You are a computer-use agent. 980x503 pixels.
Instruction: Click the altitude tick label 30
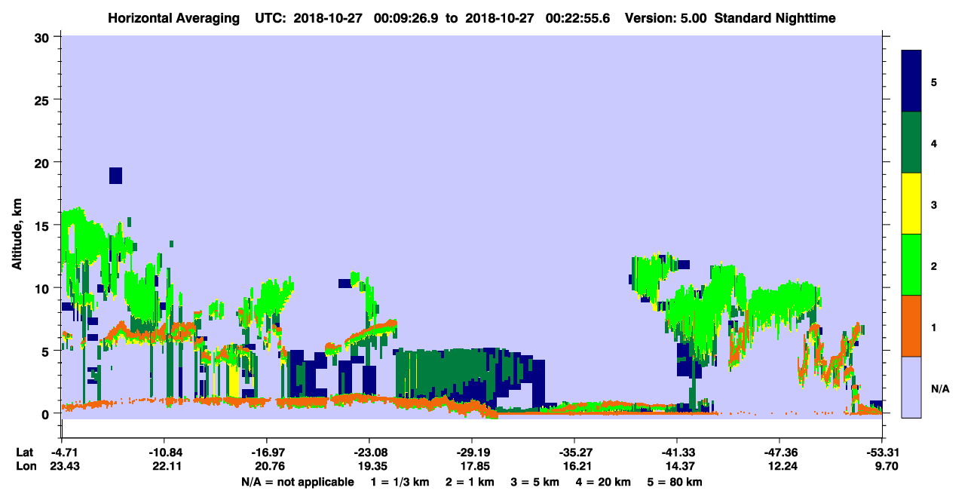(x=44, y=37)
